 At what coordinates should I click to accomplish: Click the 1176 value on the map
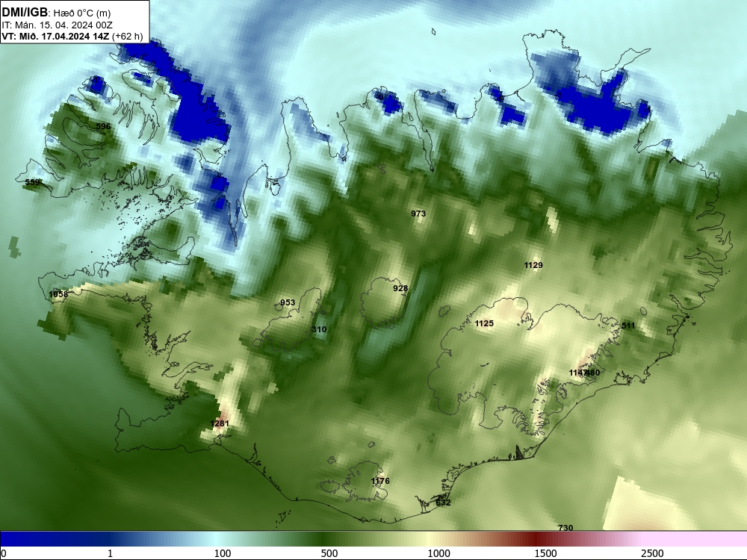click(x=380, y=481)
